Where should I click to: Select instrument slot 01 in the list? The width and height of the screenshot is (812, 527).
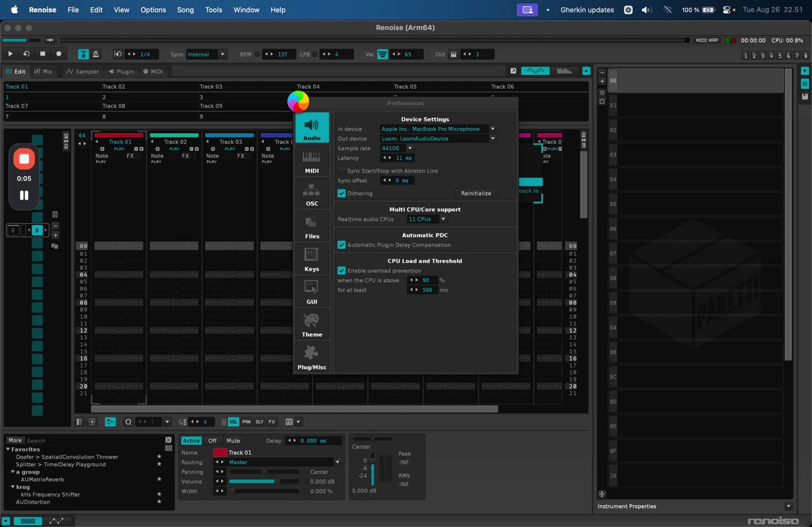(696, 105)
